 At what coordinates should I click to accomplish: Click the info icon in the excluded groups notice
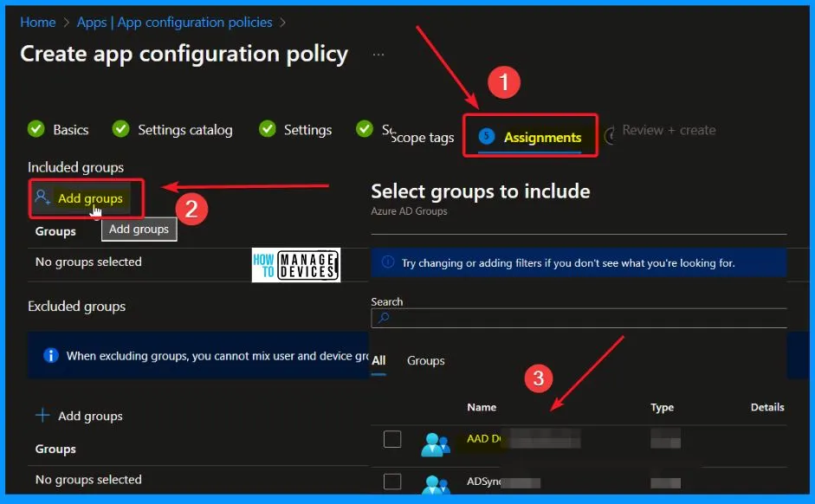[50, 355]
